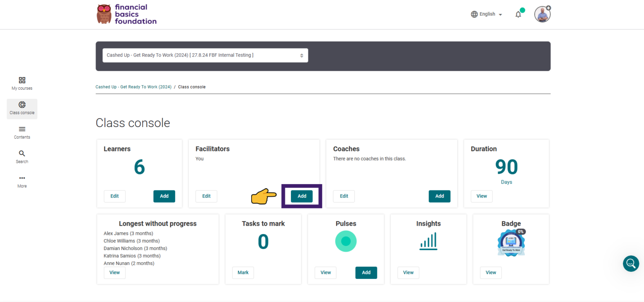Open the help chat bubble icon
Image resolution: width=644 pixels, height=302 pixels.
click(631, 263)
